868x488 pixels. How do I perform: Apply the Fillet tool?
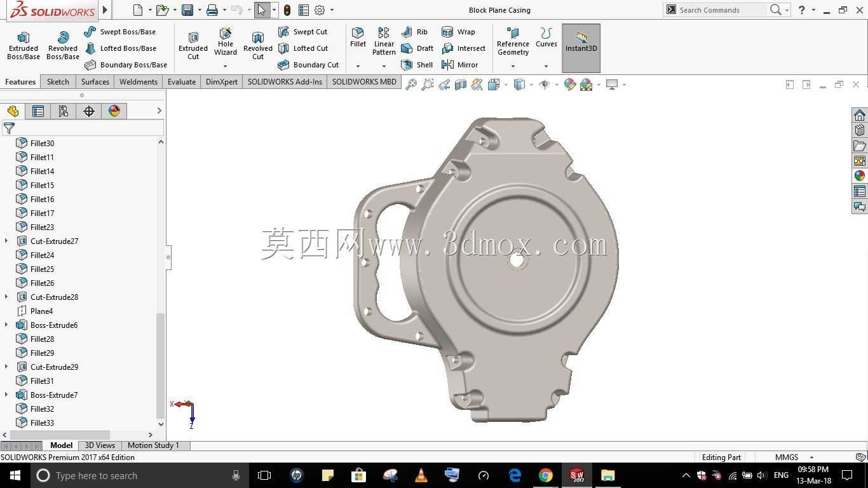point(358,37)
